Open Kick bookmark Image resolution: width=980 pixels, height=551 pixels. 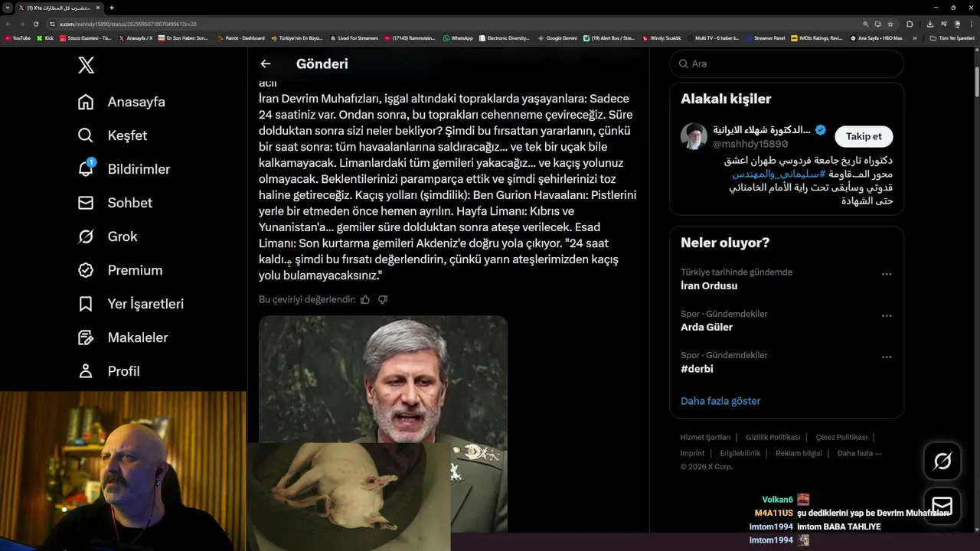pyautogui.click(x=45, y=37)
